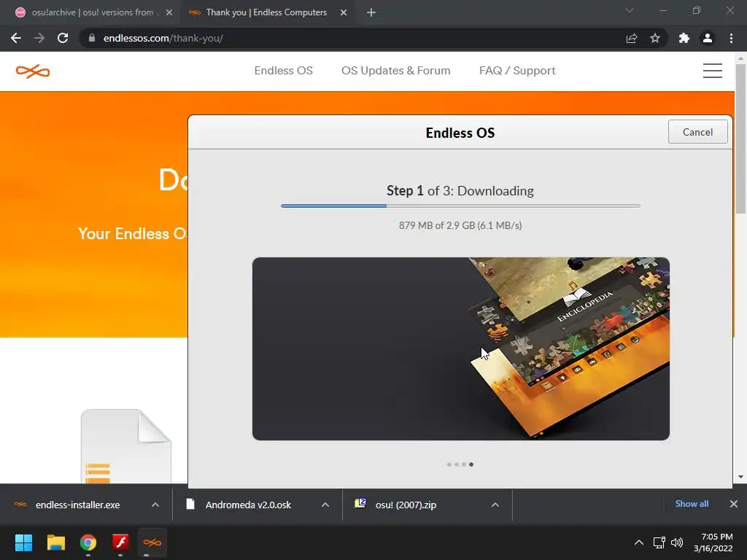Open the website hamburger menu
747x560 pixels.
pos(713,71)
